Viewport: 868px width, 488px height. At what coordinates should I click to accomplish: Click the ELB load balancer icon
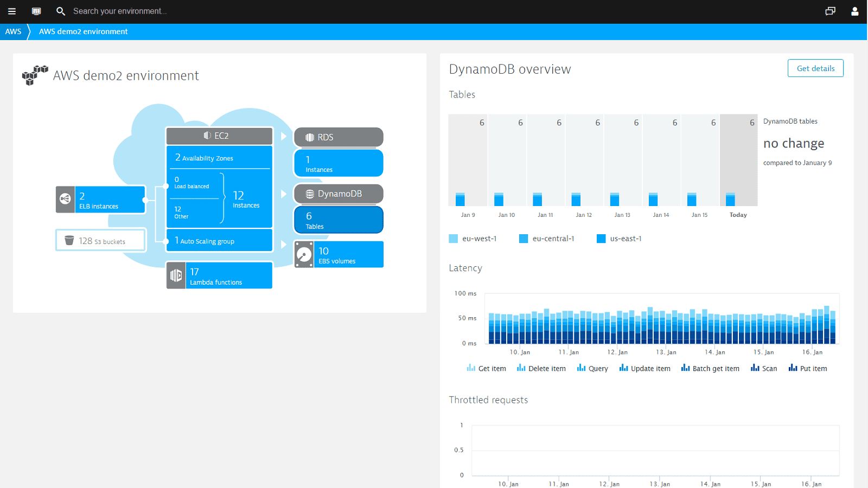pyautogui.click(x=65, y=199)
